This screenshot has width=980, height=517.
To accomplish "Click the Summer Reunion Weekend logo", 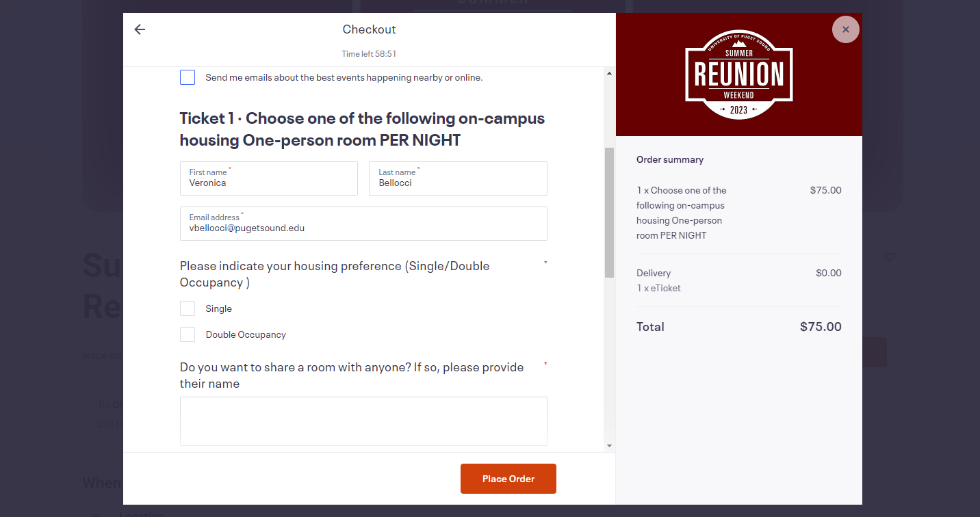I will [739, 75].
